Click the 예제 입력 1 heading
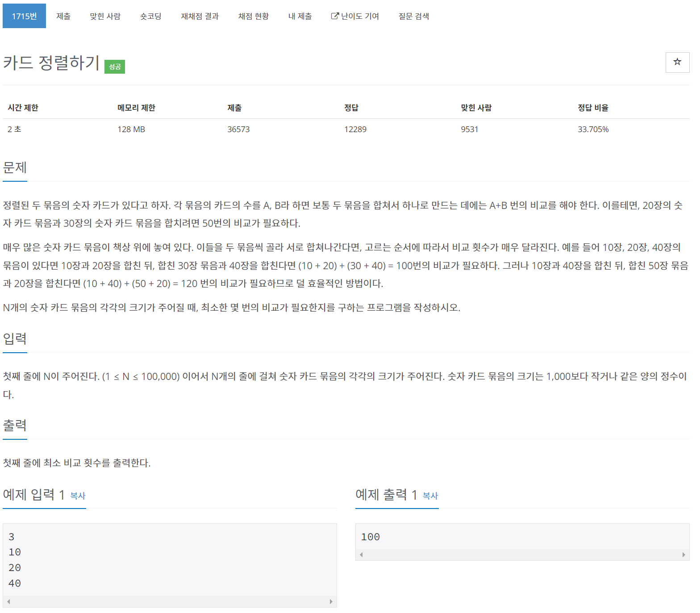Image resolution: width=700 pixels, height=613 pixels. [x=34, y=495]
